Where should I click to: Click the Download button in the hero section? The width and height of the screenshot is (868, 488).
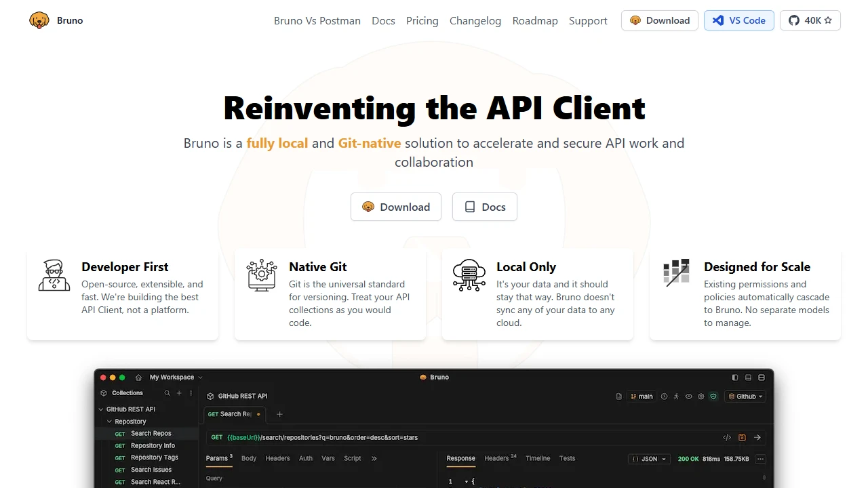(395, 207)
